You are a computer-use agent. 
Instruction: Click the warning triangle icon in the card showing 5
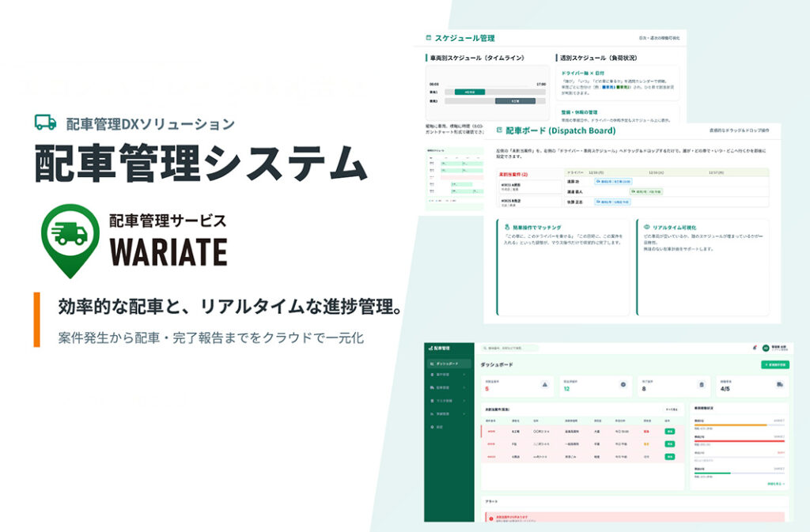pyautogui.click(x=545, y=385)
